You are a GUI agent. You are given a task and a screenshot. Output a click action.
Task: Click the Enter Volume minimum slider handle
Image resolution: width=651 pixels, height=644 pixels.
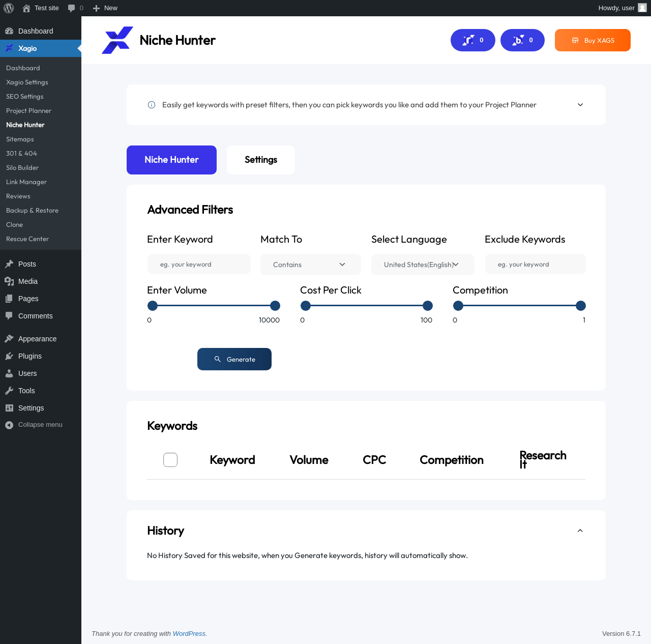click(x=152, y=306)
